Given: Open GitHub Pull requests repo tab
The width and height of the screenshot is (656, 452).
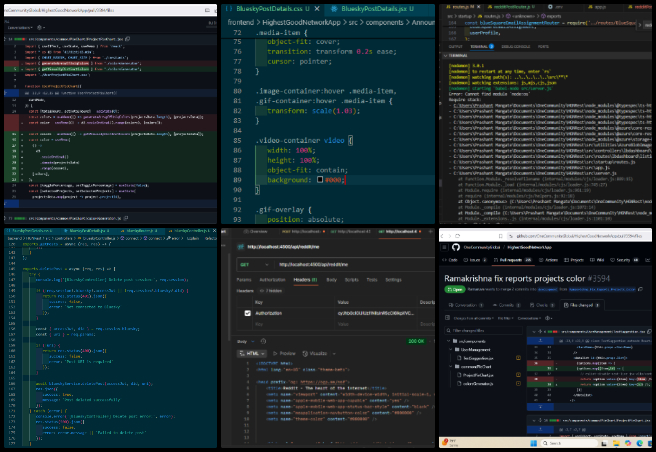Looking at the screenshot, I should coord(513,260).
